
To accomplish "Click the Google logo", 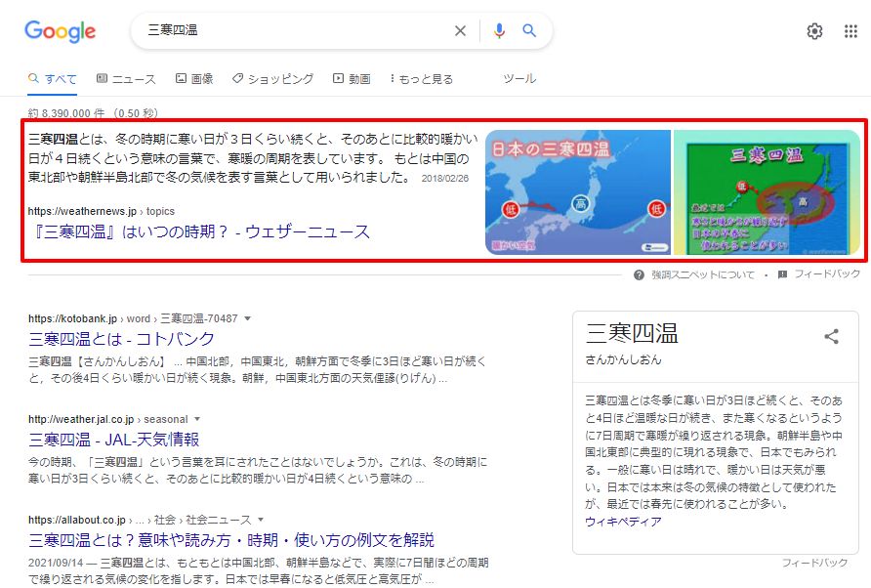I will click(60, 31).
